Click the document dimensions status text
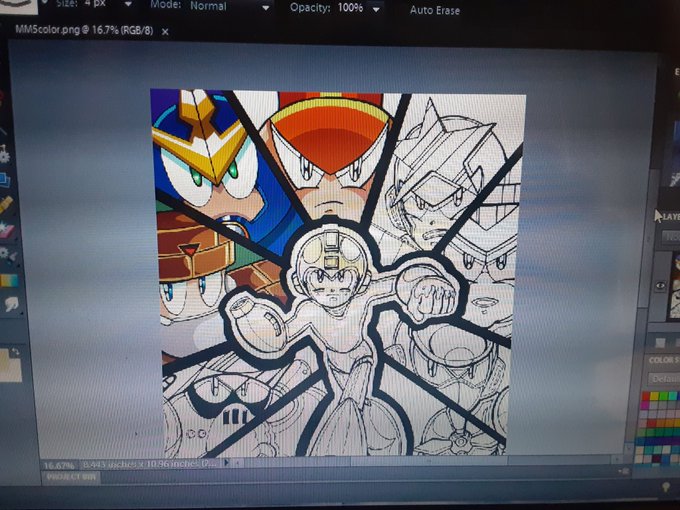This screenshot has height=510, width=680. [x=150, y=464]
